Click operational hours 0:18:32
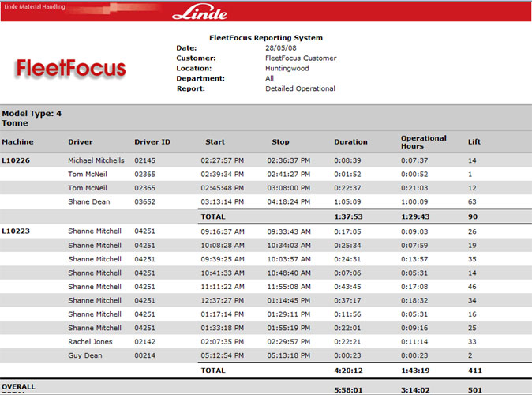The image size is (532, 395). click(x=414, y=300)
